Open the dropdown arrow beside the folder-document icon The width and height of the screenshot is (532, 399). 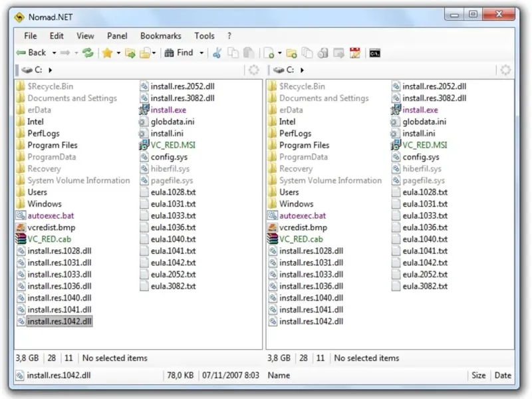(x=154, y=53)
